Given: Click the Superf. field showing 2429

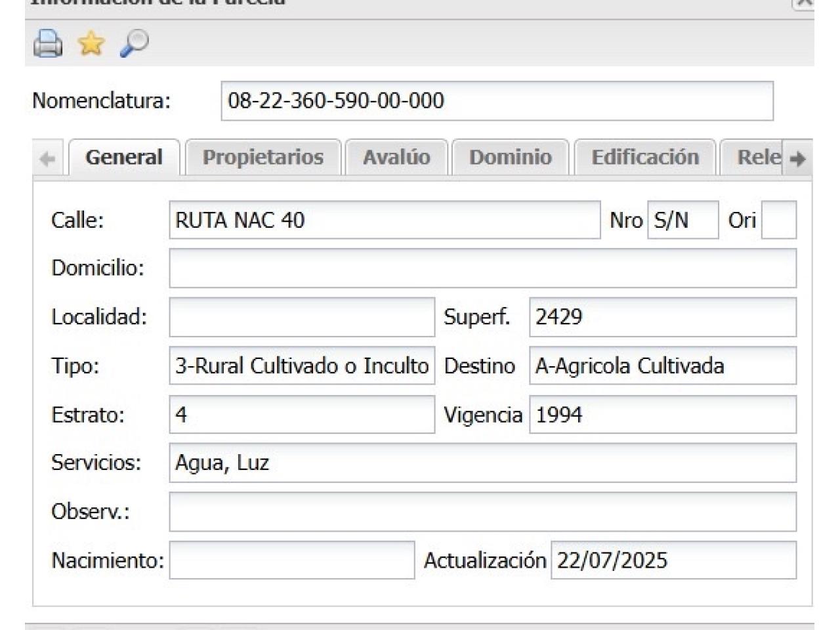Looking at the screenshot, I should click(662, 317).
